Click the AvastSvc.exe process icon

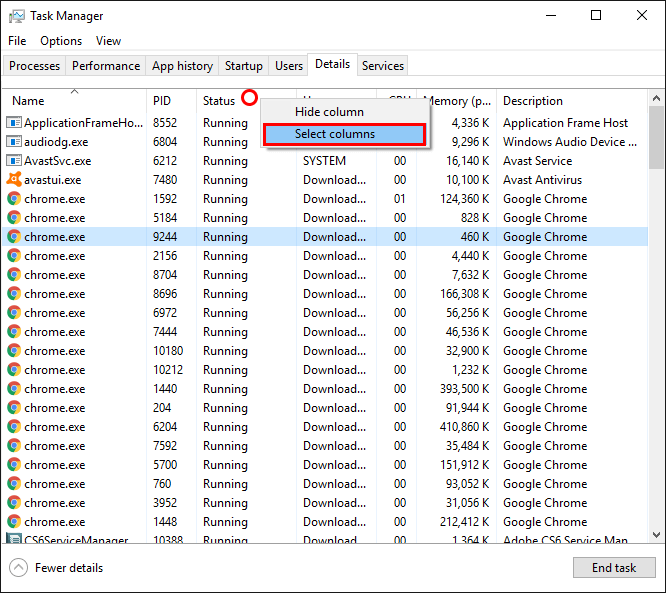tap(14, 161)
